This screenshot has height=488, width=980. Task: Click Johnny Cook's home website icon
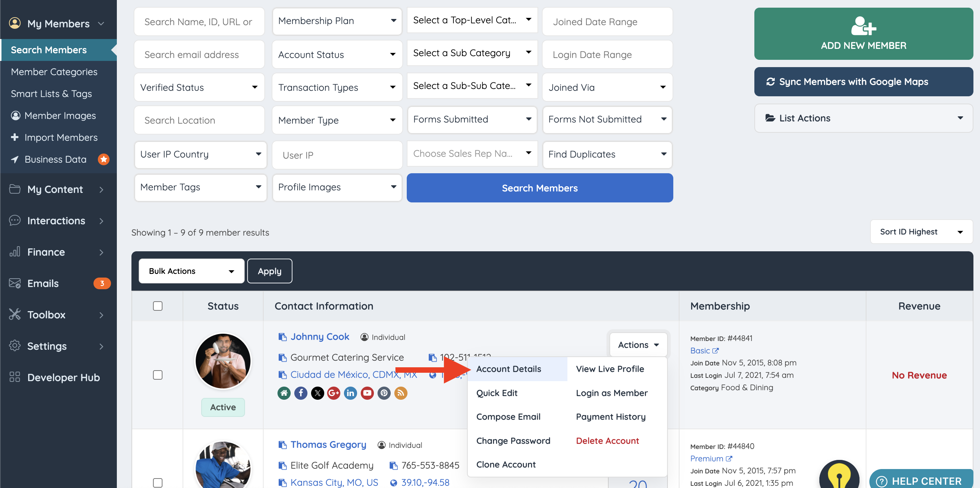[284, 393]
